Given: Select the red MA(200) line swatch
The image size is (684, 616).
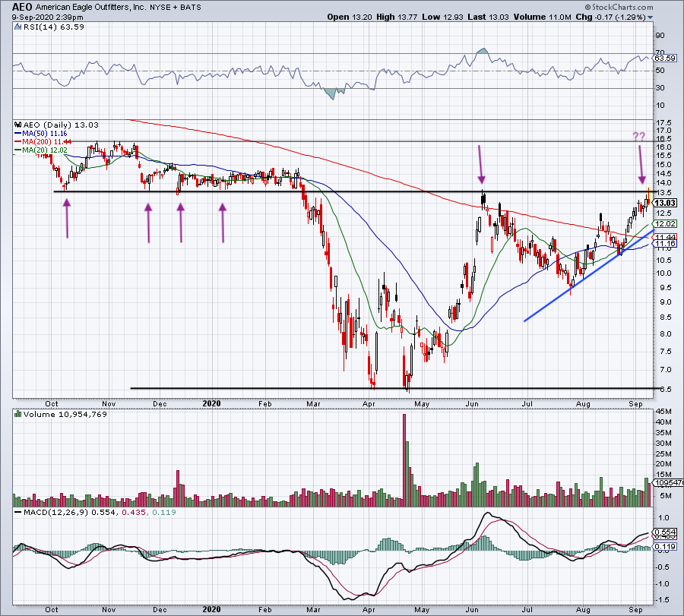Looking at the screenshot, I should click(18, 142).
